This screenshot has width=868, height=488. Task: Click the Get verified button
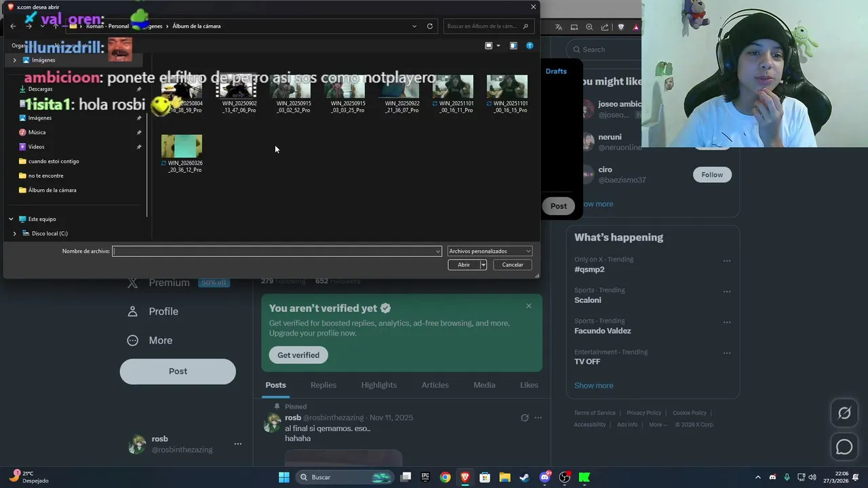click(298, 355)
